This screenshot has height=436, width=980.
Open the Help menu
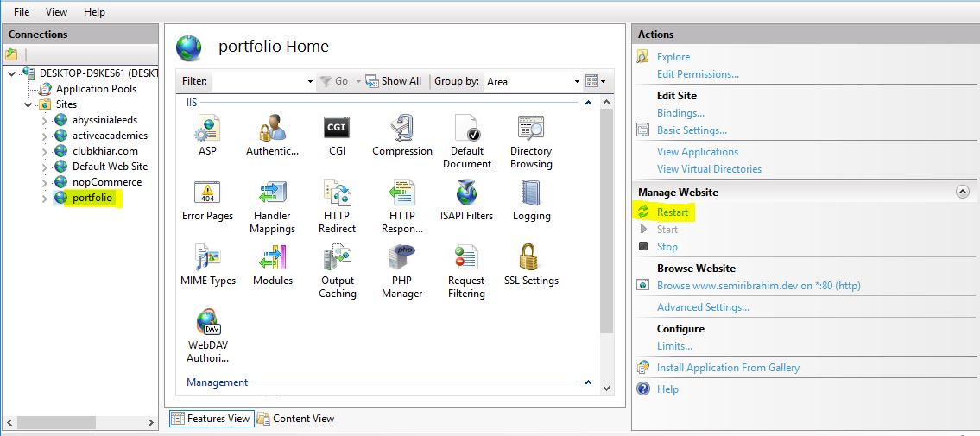pos(94,12)
